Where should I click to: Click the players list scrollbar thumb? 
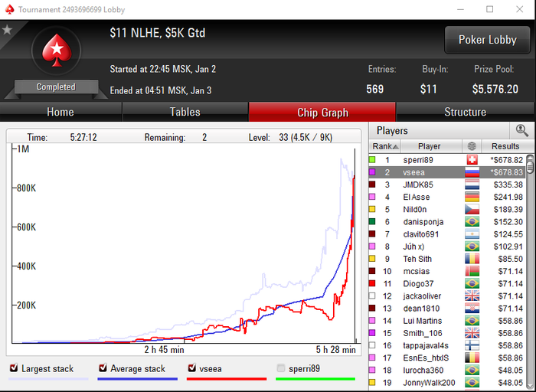click(x=530, y=165)
